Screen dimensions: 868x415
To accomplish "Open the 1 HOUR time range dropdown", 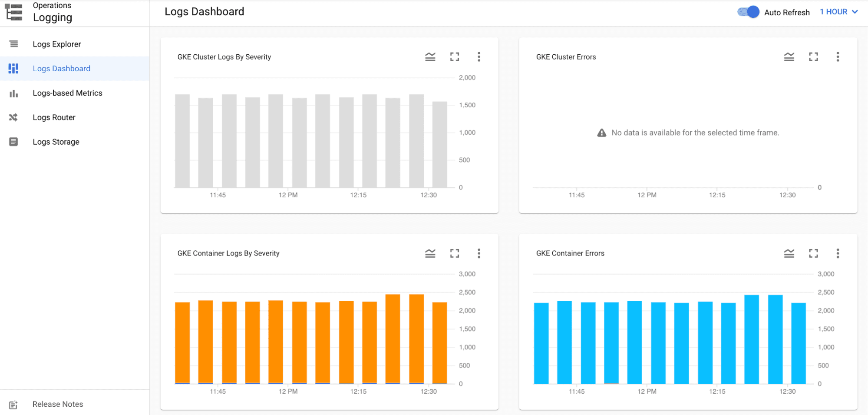I will (838, 12).
